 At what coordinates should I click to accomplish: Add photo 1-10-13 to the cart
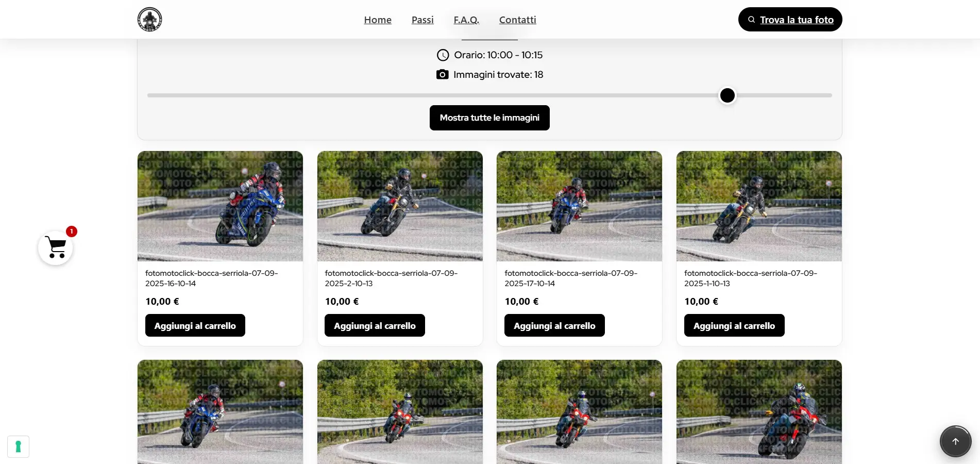[x=734, y=326]
